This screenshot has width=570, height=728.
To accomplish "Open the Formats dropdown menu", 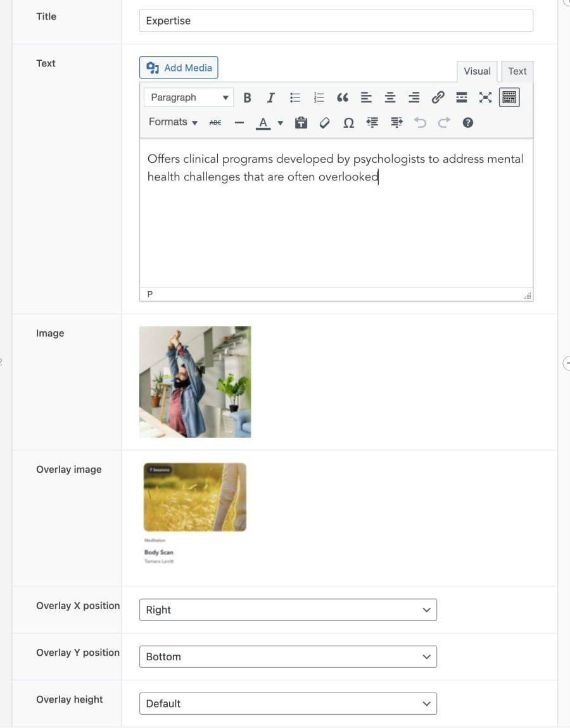I will (173, 122).
